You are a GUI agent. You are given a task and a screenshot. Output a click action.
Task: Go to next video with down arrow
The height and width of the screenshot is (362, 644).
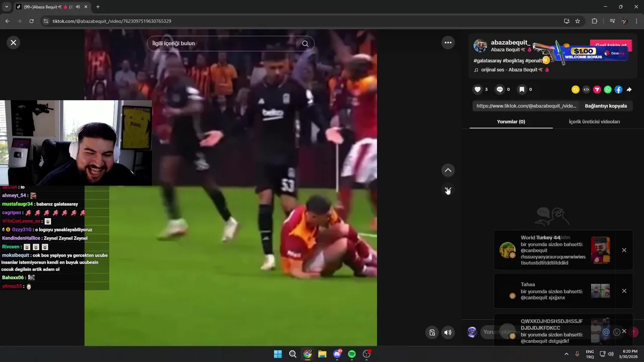click(448, 190)
